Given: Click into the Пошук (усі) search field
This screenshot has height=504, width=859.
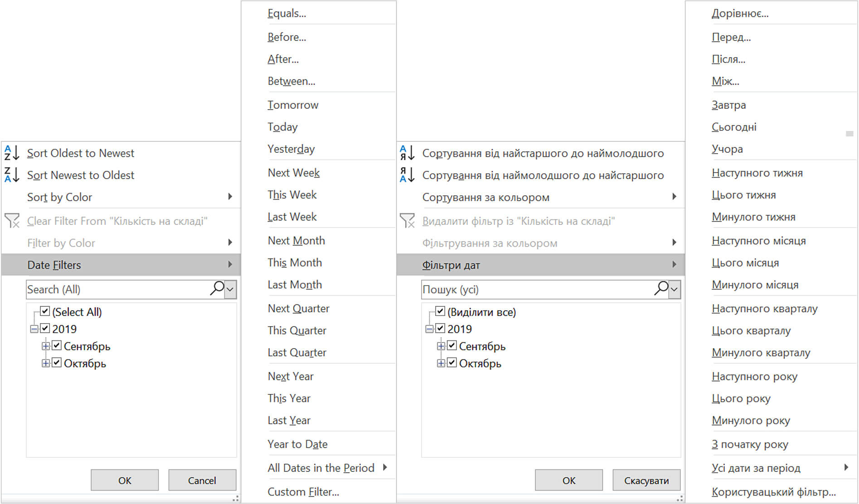Looking at the screenshot, I should tap(535, 289).
